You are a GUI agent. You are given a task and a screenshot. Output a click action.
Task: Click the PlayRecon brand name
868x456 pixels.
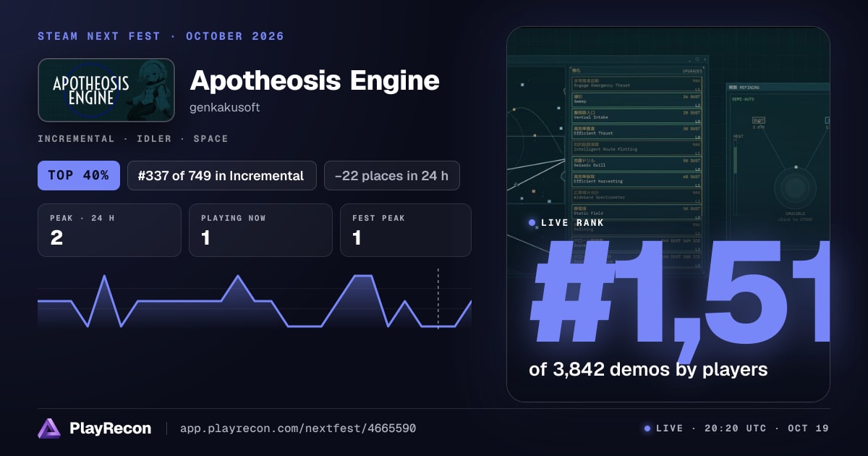pyautogui.click(x=111, y=428)
